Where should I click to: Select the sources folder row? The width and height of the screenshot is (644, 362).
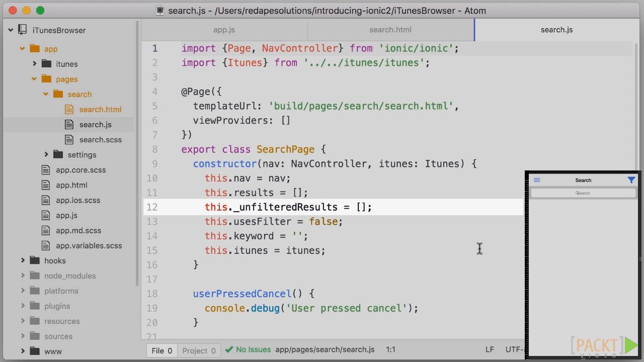click(x=68, y=336)
